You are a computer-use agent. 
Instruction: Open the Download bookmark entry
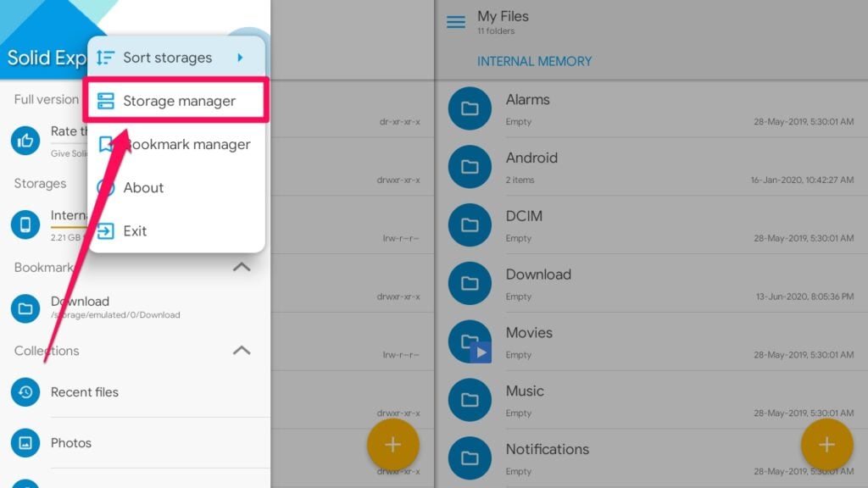pos(135,308)
